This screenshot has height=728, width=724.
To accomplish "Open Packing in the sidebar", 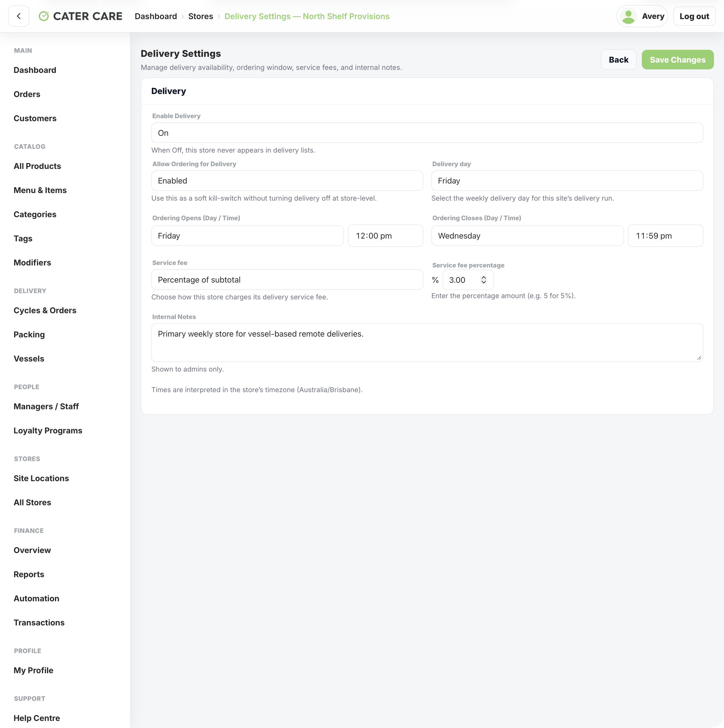I will pos(29,335).
